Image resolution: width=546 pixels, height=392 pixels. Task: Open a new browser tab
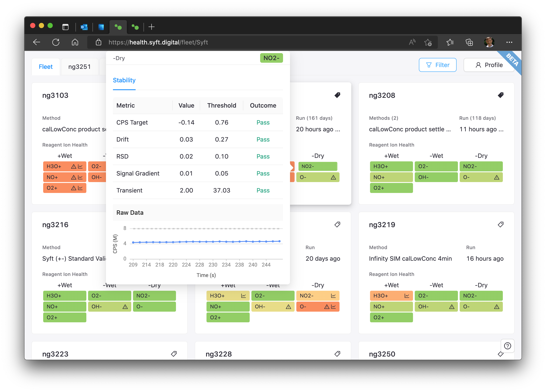point(151,27)
